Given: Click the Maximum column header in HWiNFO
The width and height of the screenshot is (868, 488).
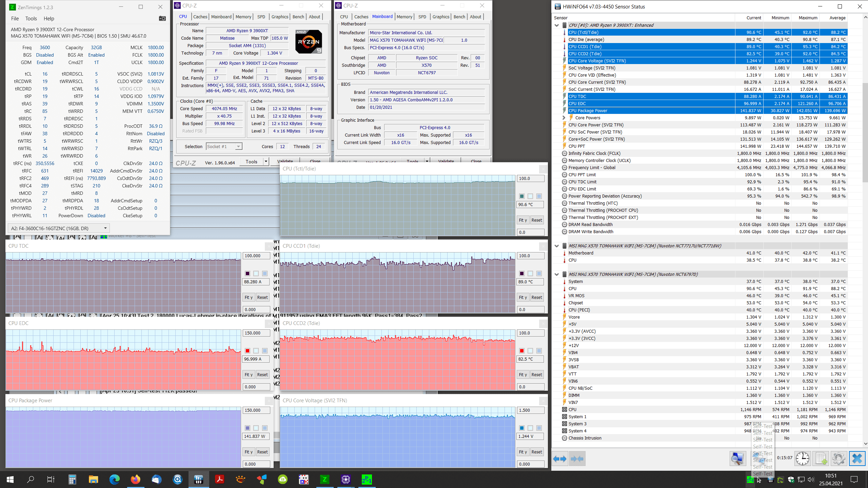Looking at the screenshot, I should pyautogui.click(x=805, y=18).
